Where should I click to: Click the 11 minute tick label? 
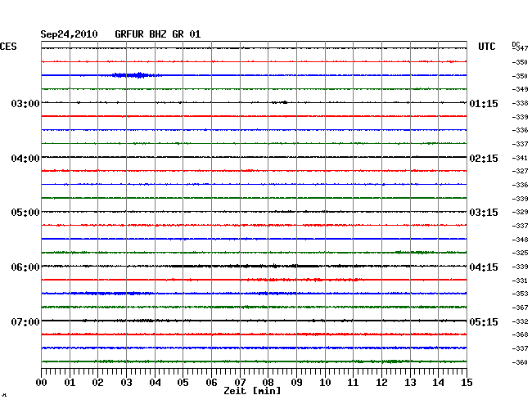click(x=353, y=383)
